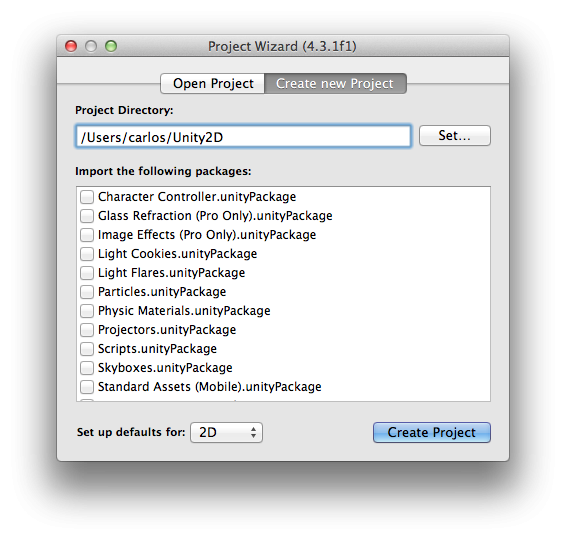The image size is (566, 540).
Task: Enable the Scripts.unityPackage checkbox
Action: coord(87,349)
